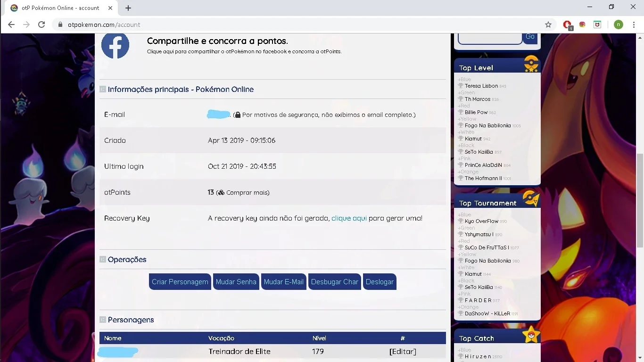Open the red extension icon with badge
Screen dimensions: 644x362
pos(568,25)
